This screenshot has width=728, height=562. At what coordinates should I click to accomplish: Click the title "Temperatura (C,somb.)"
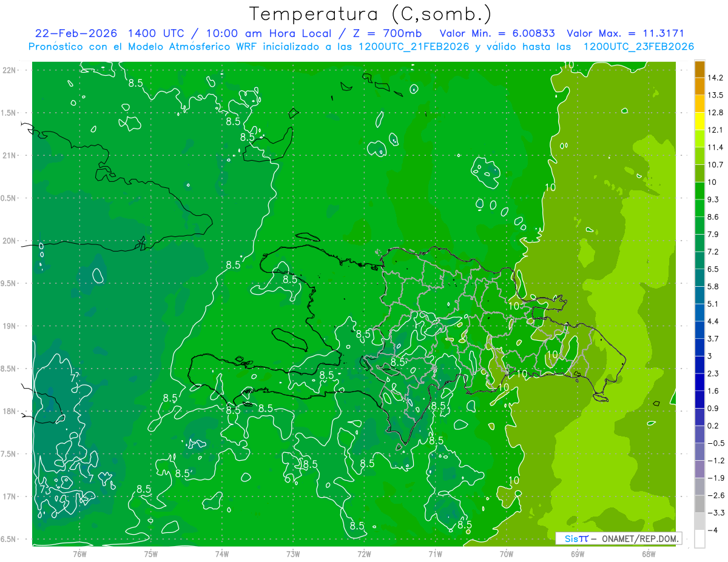371,14
